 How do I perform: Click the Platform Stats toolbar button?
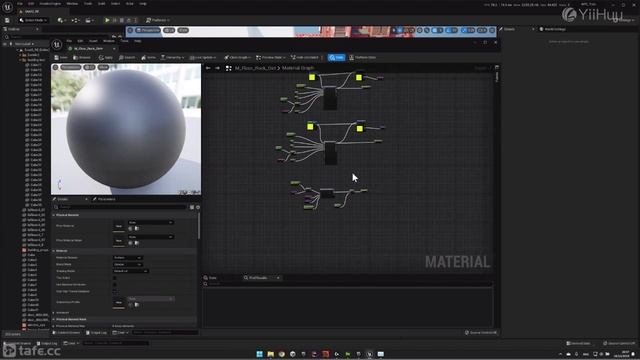point(362,58)
